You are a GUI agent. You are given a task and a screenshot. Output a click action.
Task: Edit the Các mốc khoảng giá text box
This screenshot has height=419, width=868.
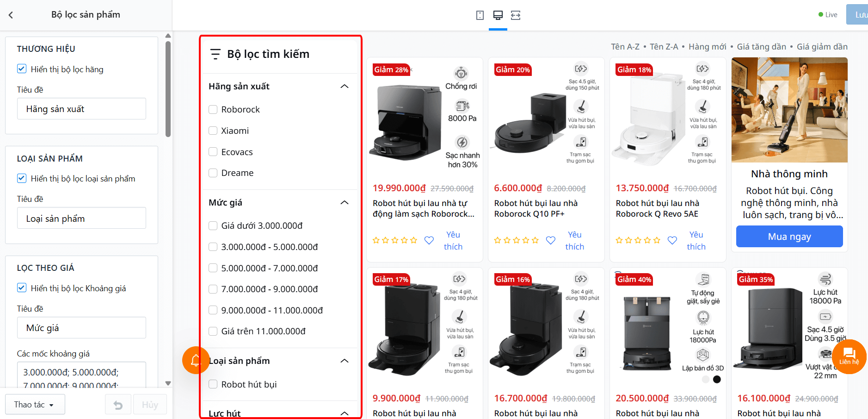click(81, 375)
